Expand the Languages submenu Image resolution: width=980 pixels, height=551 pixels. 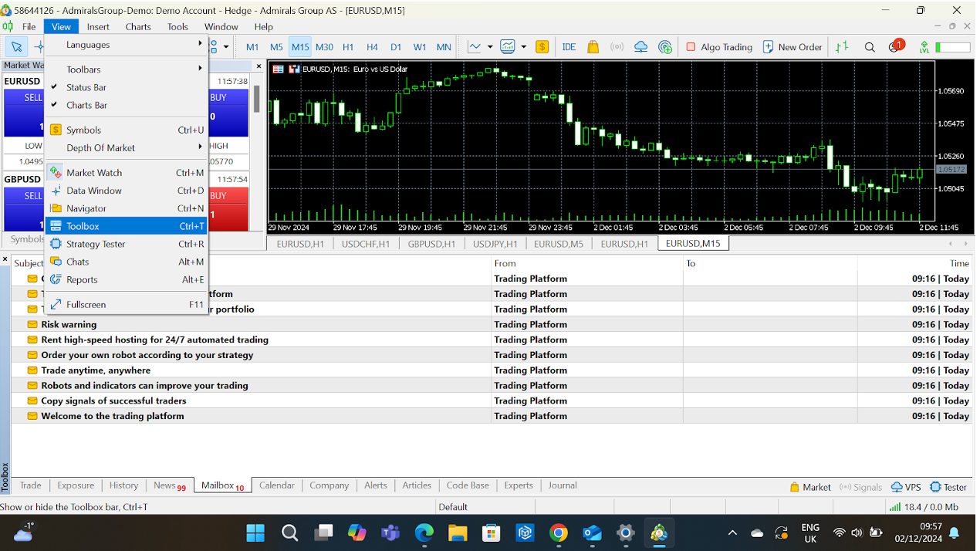pos(126,45)
